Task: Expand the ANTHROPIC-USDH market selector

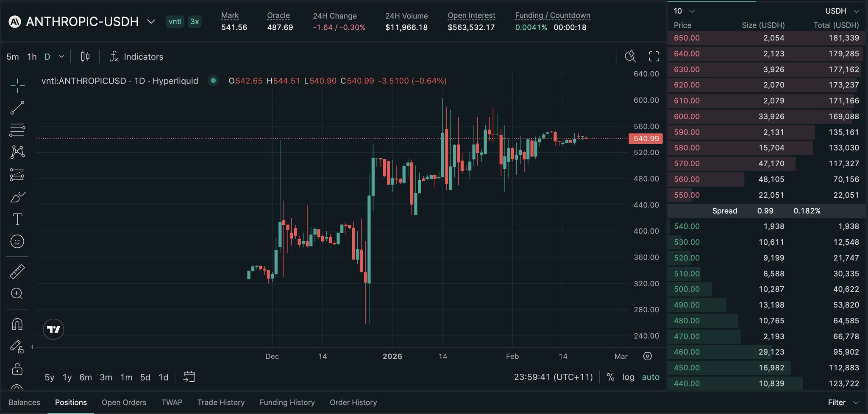Action: point(151,22)
